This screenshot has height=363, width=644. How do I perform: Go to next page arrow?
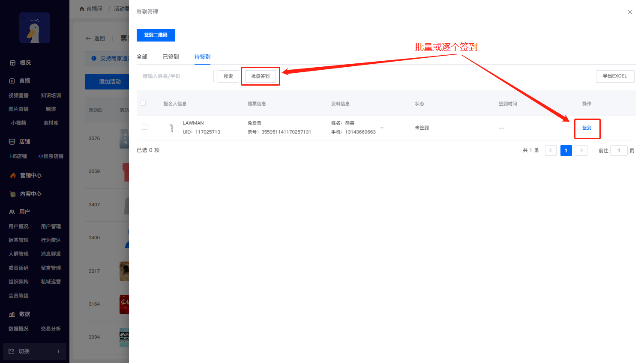tap(581, 150)
